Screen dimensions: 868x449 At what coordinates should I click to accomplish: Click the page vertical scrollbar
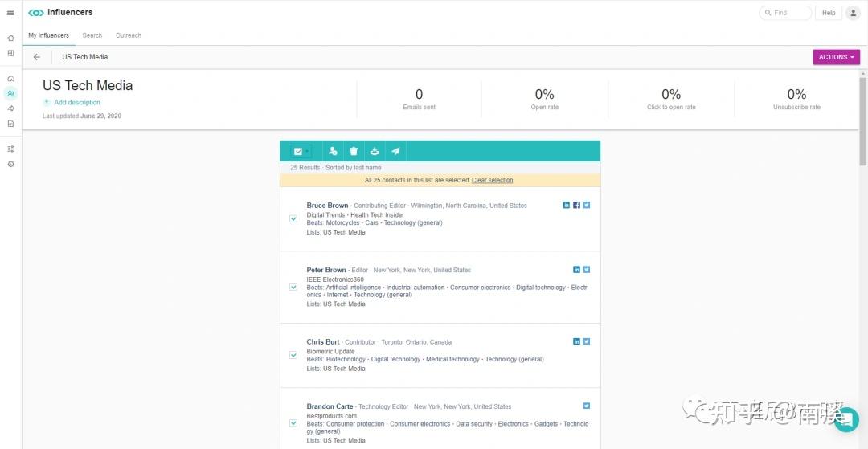point(862,121)
